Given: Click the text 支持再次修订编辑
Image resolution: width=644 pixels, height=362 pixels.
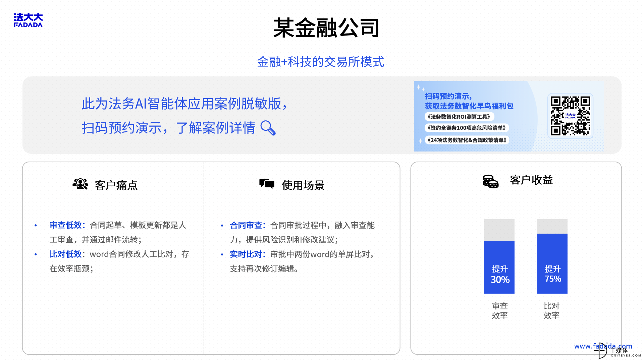Looking at the screenshot, I should pyautogui.click(x=262, y=268).
